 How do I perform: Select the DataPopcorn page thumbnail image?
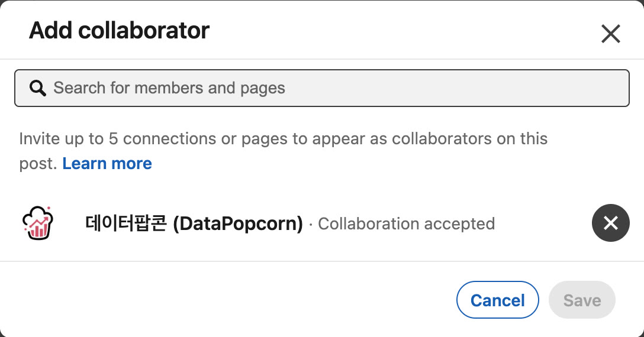pyautogui.click(x=38, y=223)
